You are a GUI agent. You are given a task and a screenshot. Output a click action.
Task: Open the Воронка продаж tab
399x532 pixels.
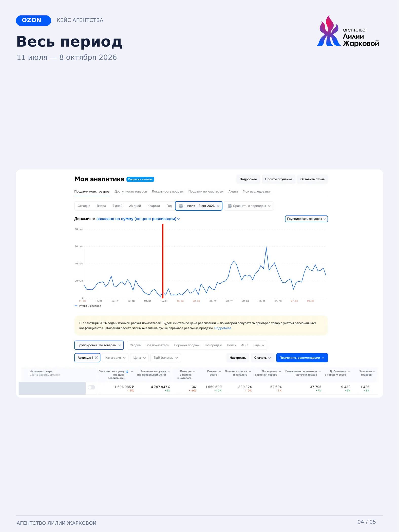[x=187, y=345]
